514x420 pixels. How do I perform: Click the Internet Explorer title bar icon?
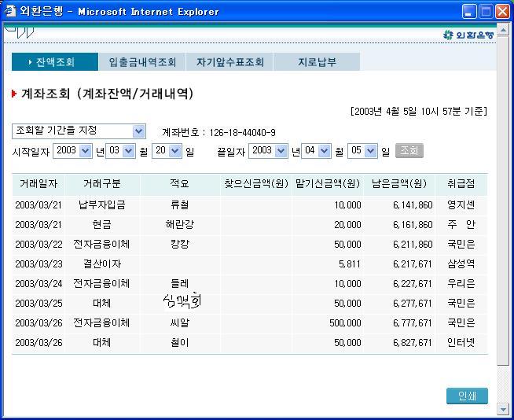(x=10, y=11)
